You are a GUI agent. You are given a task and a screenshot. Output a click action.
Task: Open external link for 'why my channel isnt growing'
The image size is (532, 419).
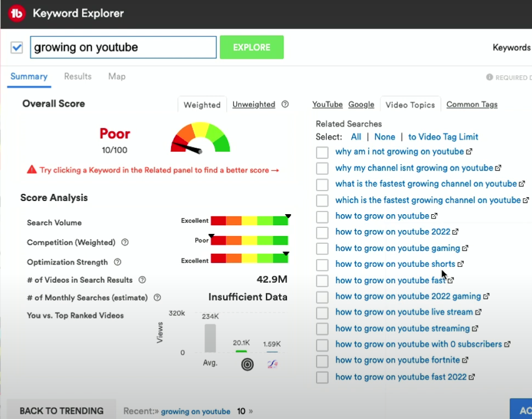tap(498, 168)
